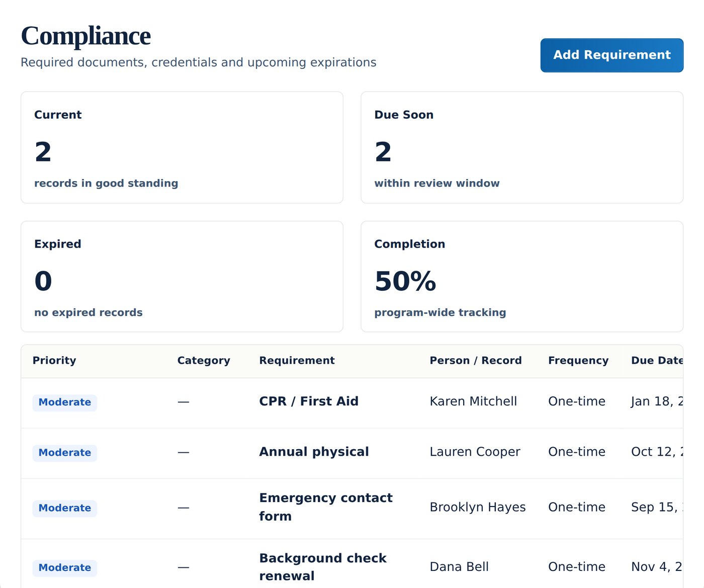The height and width of the screenshot is (588, 704).
Task: Click the subtitle about required documents and credentials
Action: click(x=199, y=62)
